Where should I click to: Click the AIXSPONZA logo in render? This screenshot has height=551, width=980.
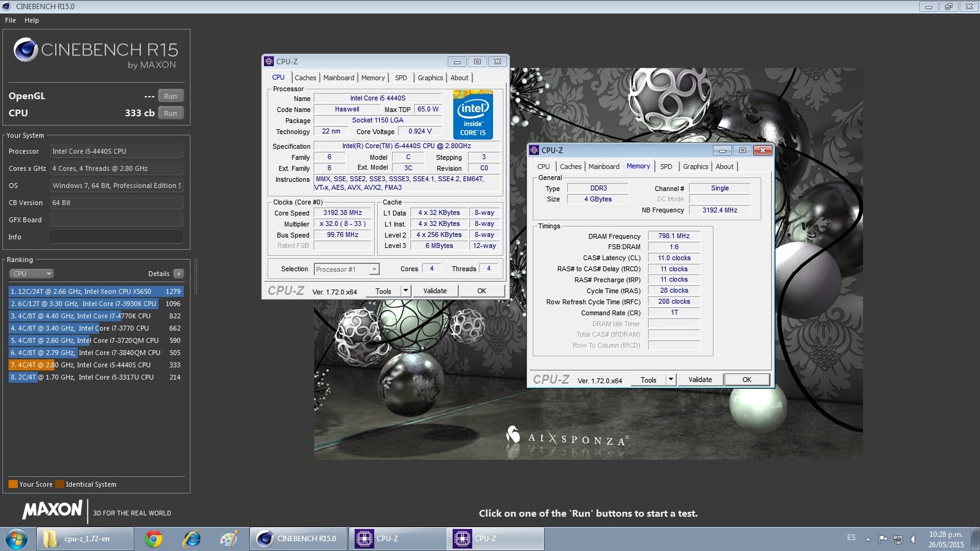(x=567, y=437)
